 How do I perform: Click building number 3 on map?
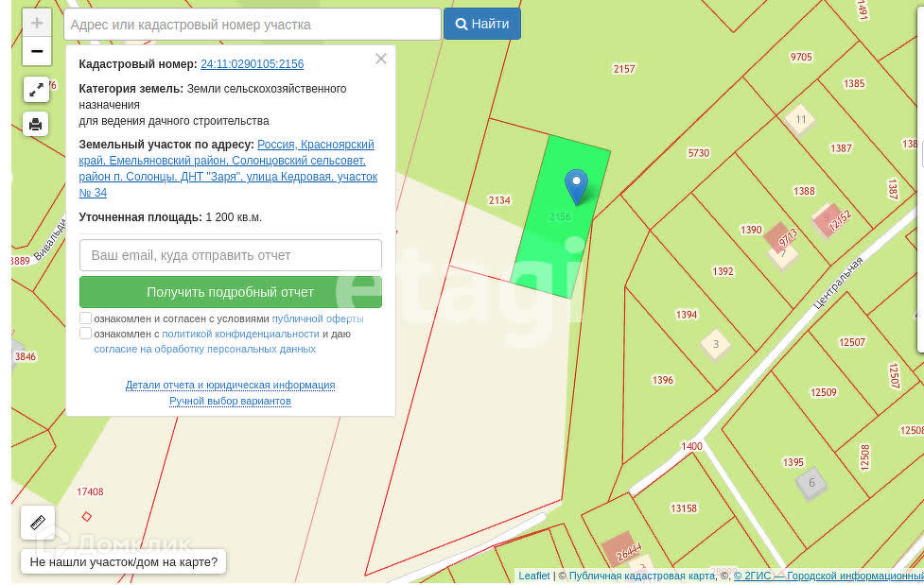pyautogui.click(x=715, y=344)
